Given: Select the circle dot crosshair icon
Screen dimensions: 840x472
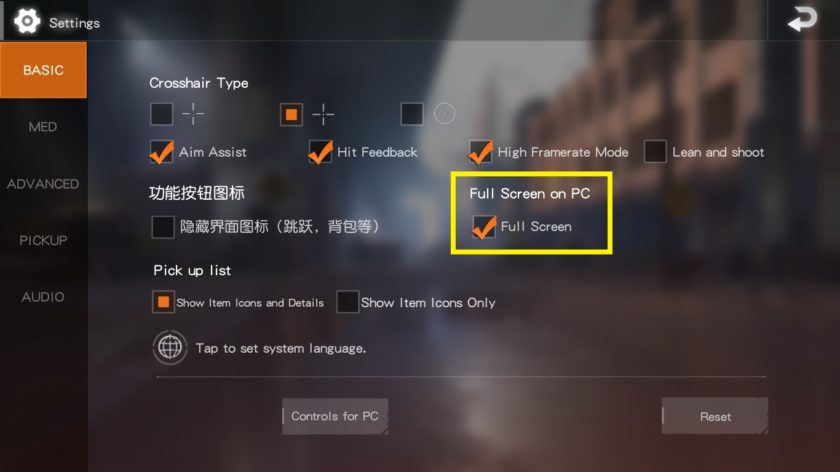Looking at the screenshot, I should click(x=444, y=114).
